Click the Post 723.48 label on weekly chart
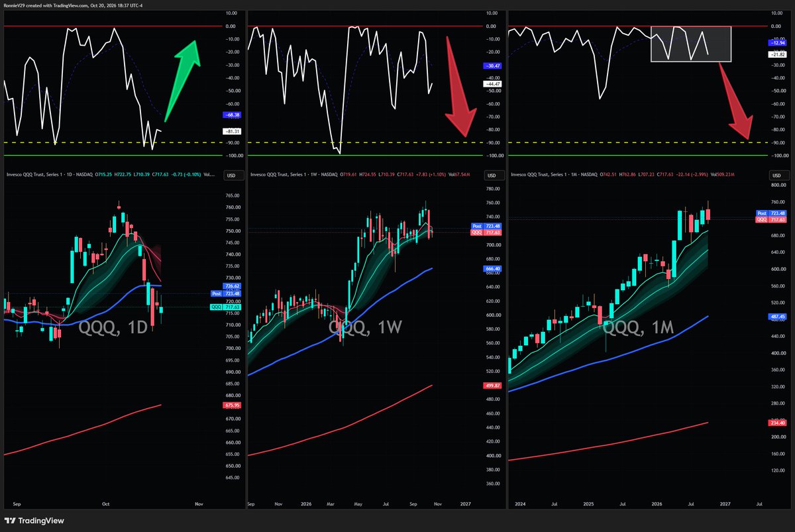Viewport: 795px width, 532px height. tap(486, 226)
